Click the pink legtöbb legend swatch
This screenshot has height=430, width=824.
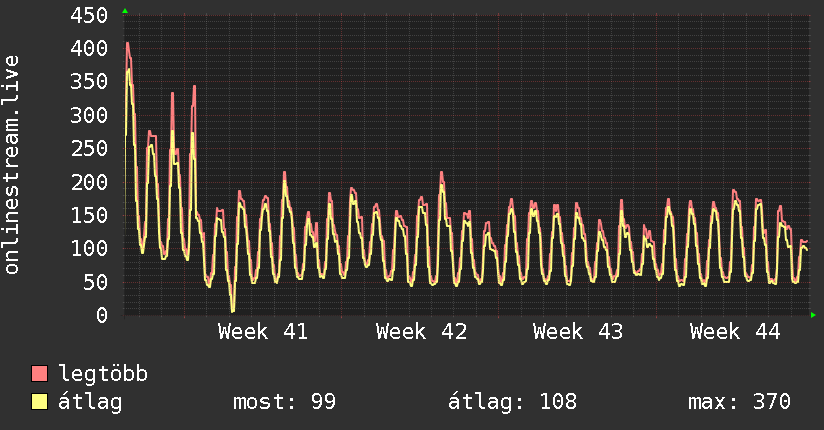(x=39, y=373)
